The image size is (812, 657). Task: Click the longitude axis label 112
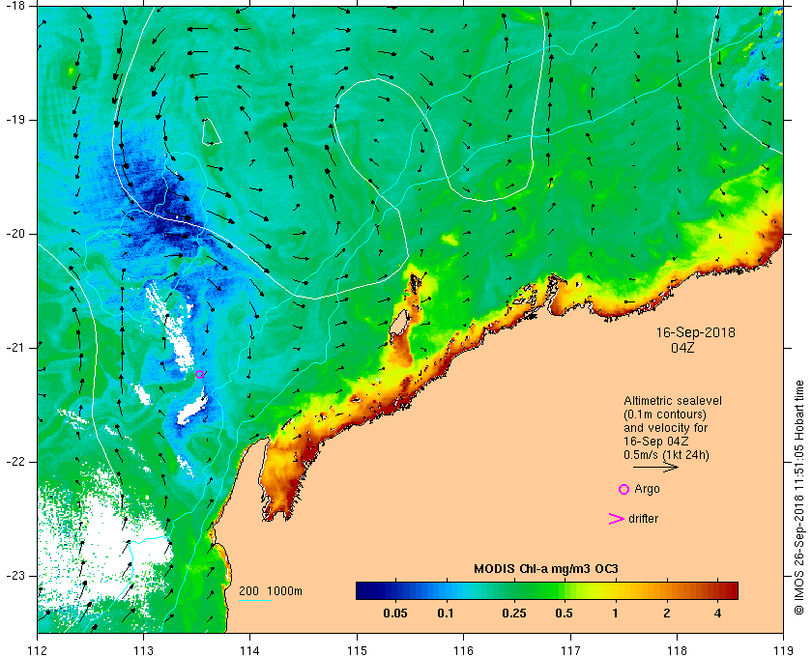click(38, 651)
